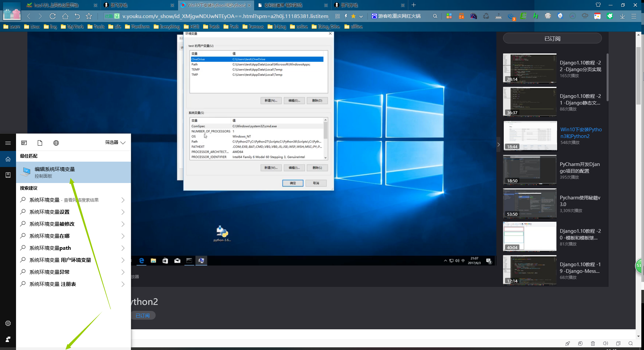Open the search hamburger menu
This screenshot has height=350, width=644.
[x=8, y=143]
